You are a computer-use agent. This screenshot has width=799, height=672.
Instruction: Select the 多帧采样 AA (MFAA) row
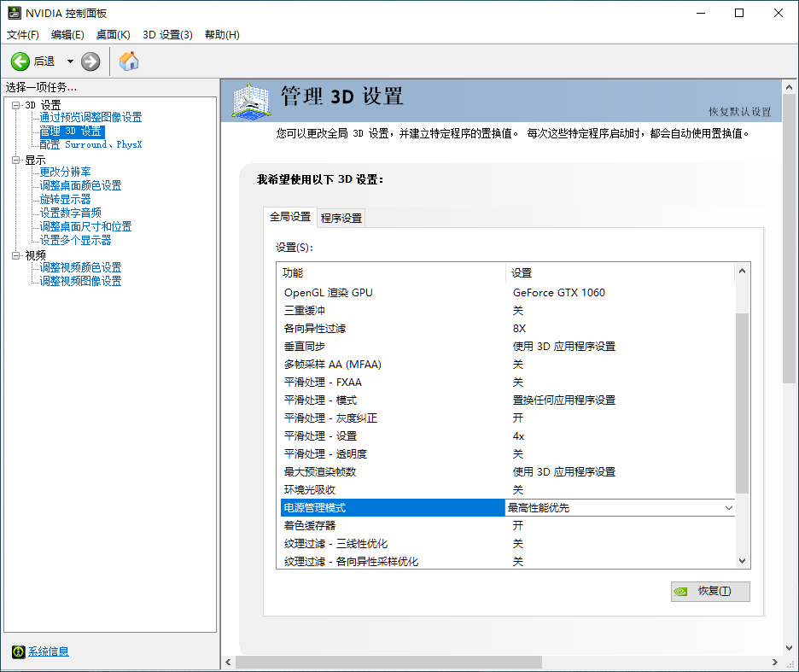[x=508, y=364]
